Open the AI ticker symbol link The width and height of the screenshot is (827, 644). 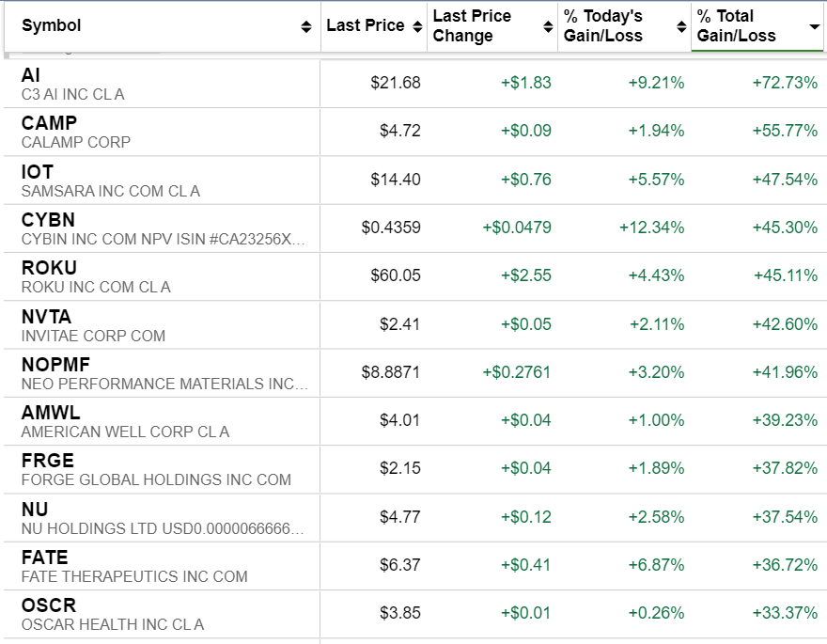click(x=31, y=75)
